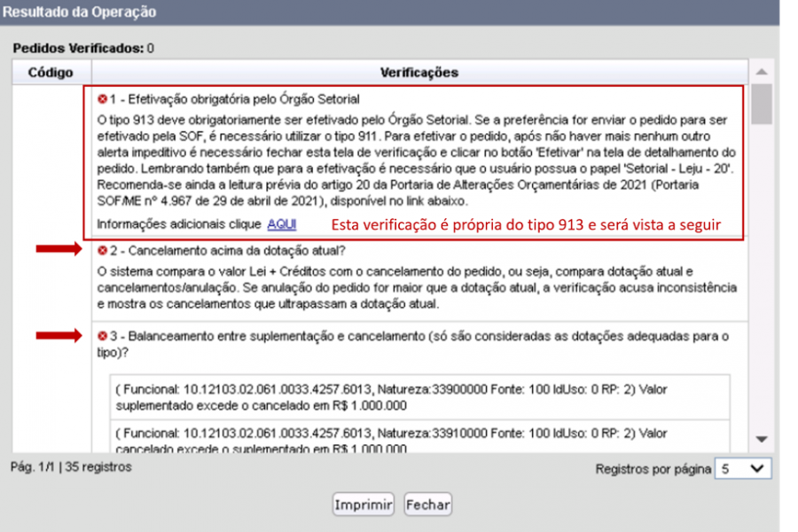Click the error icon beside Balanceamento entre suplementação
Viewport: 798px width, 532px height.
coord(102,336)
